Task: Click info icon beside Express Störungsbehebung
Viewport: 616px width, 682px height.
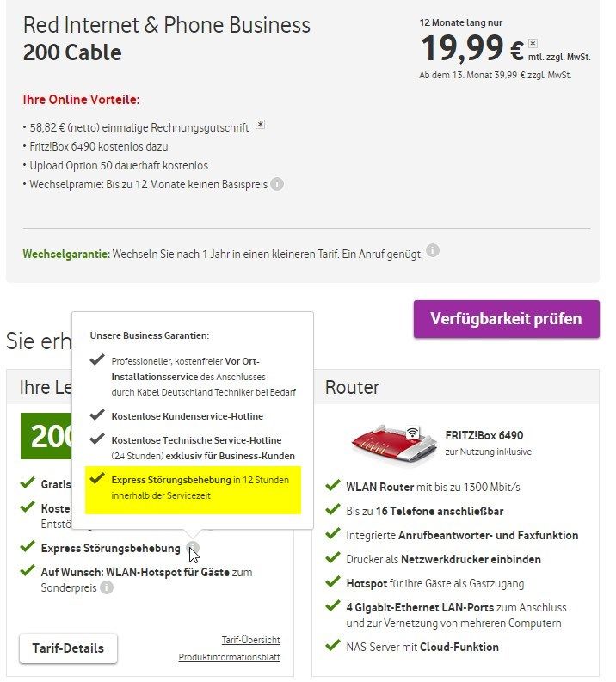Action: [193, 548]
